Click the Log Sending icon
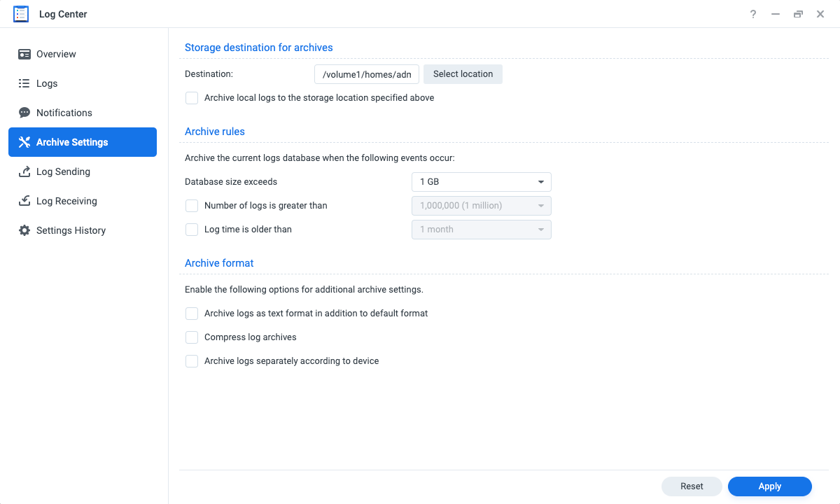 [24, 171]
